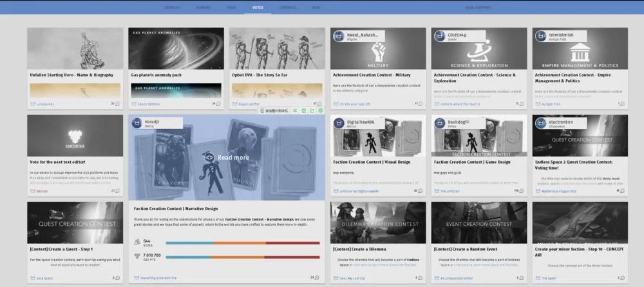Open Home is where the heart is link

pos(460,104)
